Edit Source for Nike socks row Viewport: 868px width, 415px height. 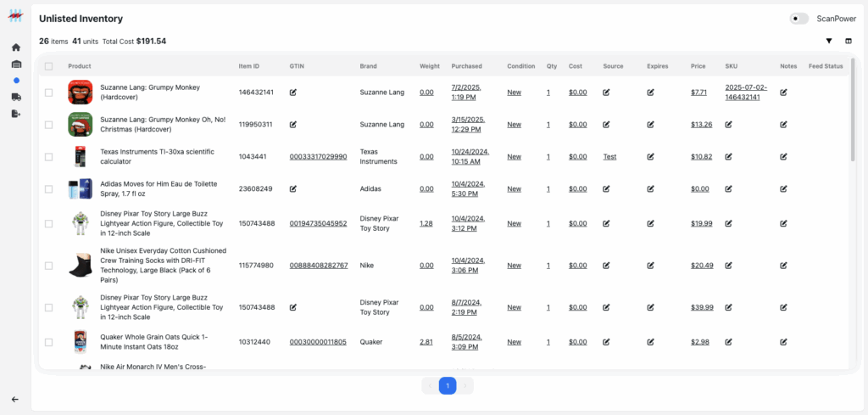pyautogui.click(x=606, y=266)
